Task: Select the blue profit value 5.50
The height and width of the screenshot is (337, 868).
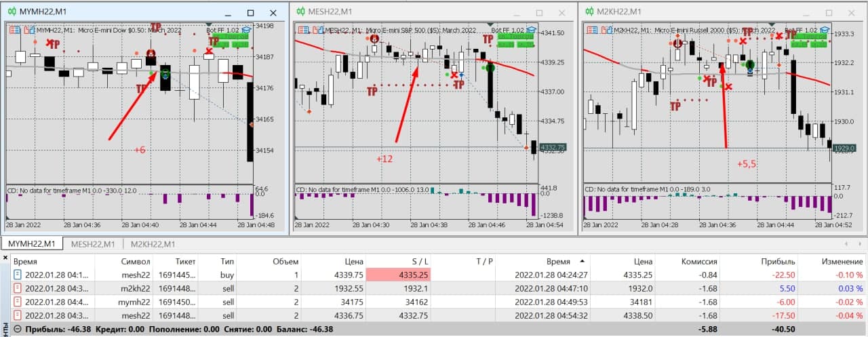Action: pyautogui.click(x=787, y=288)
